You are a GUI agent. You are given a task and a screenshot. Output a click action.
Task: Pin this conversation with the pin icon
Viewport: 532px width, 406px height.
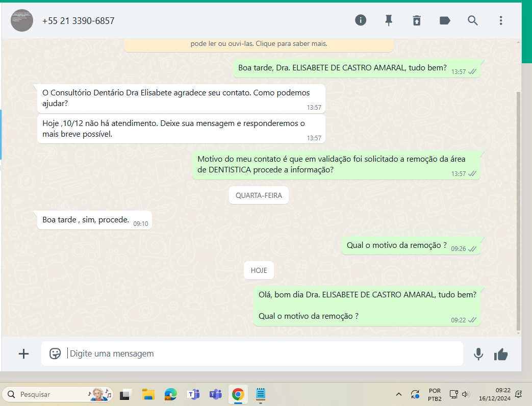(x=389, y=20)
